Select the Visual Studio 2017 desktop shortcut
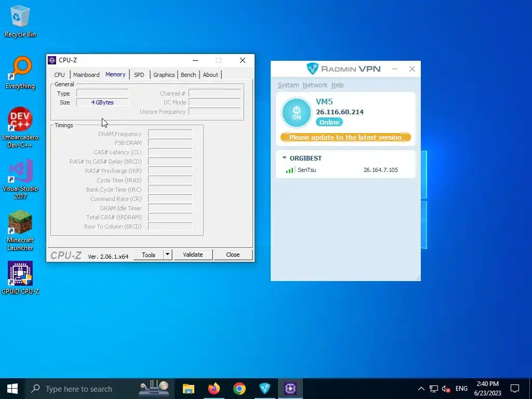The image size is (532, 399). coord(20,179)
